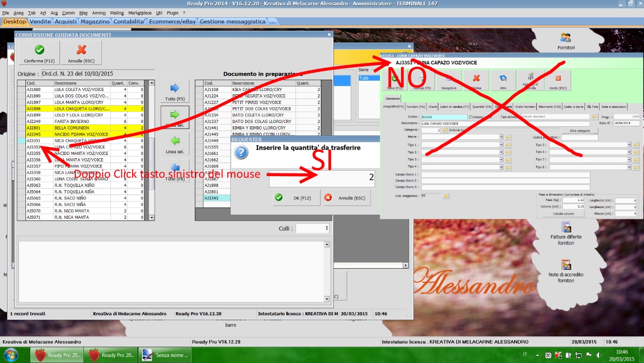Switch to the Vendite main tab

pos(40,21)
